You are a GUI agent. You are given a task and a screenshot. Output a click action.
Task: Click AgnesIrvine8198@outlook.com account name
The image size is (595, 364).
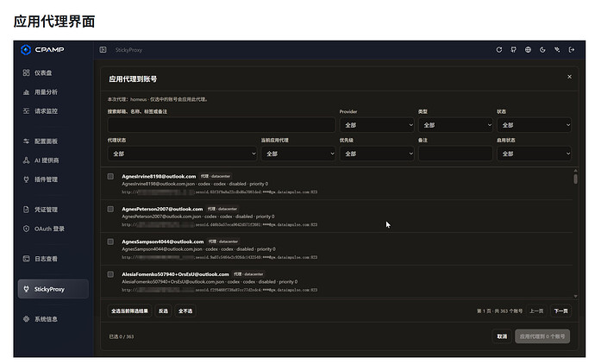tap(159, 177)
